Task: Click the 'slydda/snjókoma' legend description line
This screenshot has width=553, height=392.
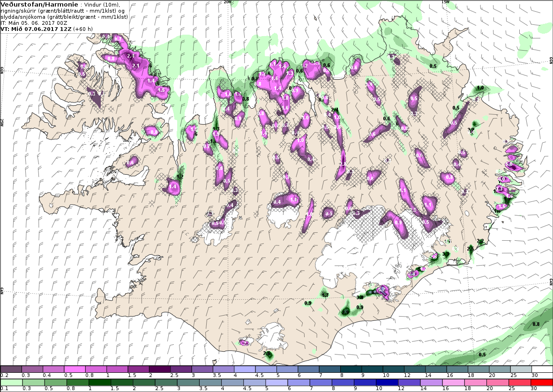Action: pyautogui.click(x=64, y=17)
